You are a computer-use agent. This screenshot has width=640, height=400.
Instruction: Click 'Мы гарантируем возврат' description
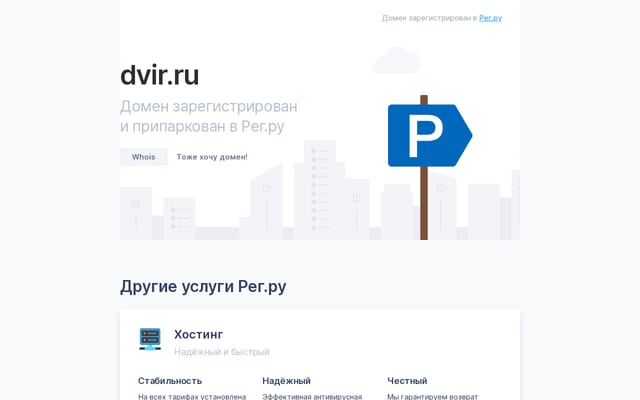433,396
